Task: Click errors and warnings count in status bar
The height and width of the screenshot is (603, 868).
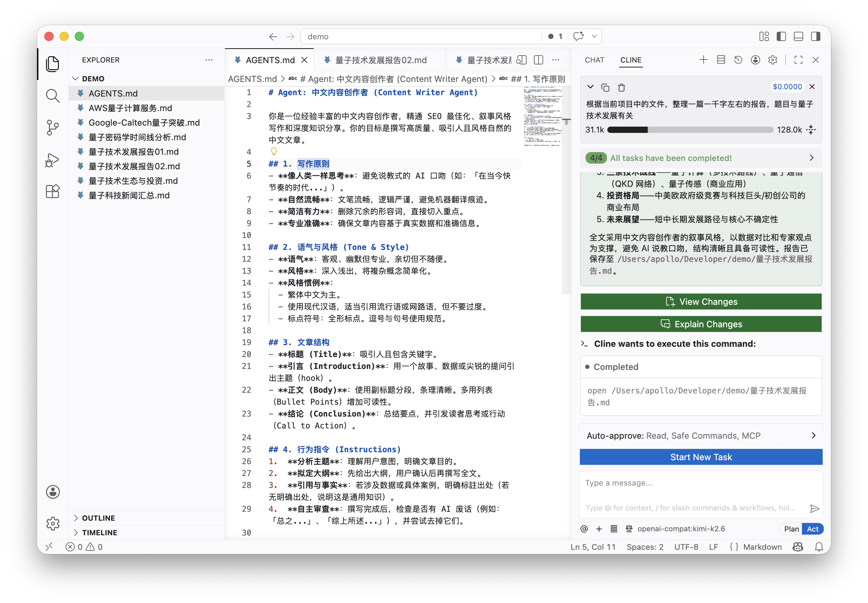Action: click(x=84, y=547)
